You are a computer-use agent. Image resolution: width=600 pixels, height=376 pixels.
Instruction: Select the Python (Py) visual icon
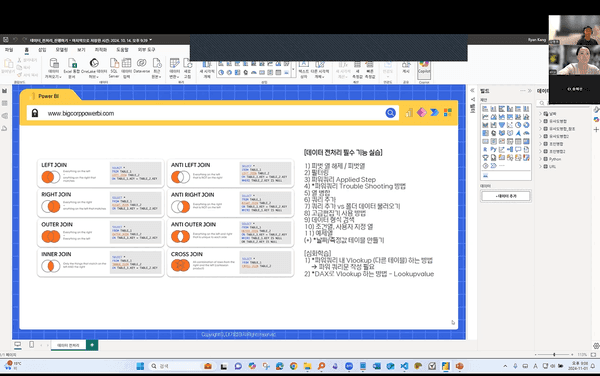click(494, 149)
